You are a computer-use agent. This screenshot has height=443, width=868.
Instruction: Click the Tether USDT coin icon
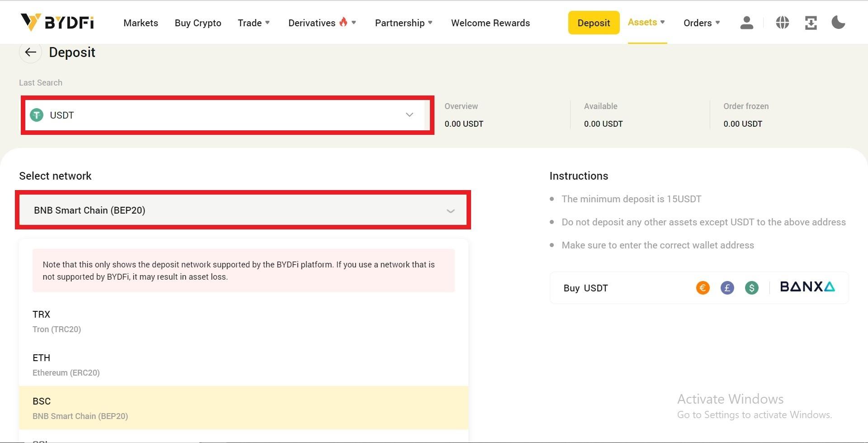click(37, 115)
